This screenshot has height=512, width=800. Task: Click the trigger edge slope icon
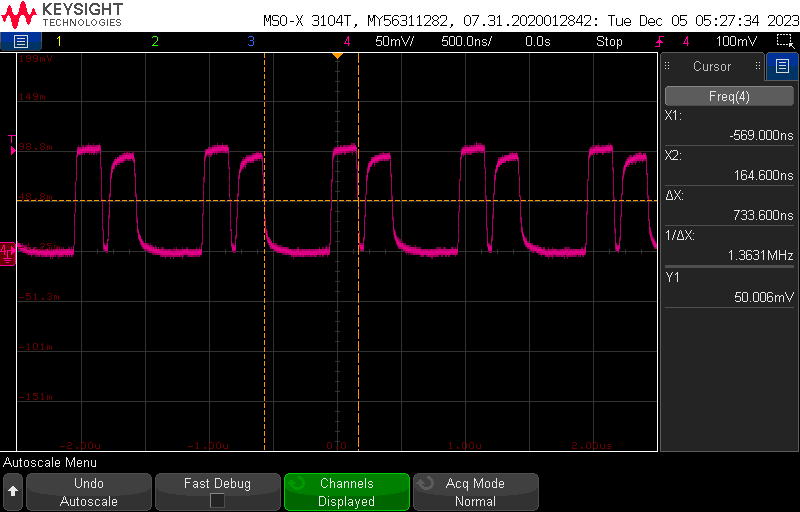660,41
